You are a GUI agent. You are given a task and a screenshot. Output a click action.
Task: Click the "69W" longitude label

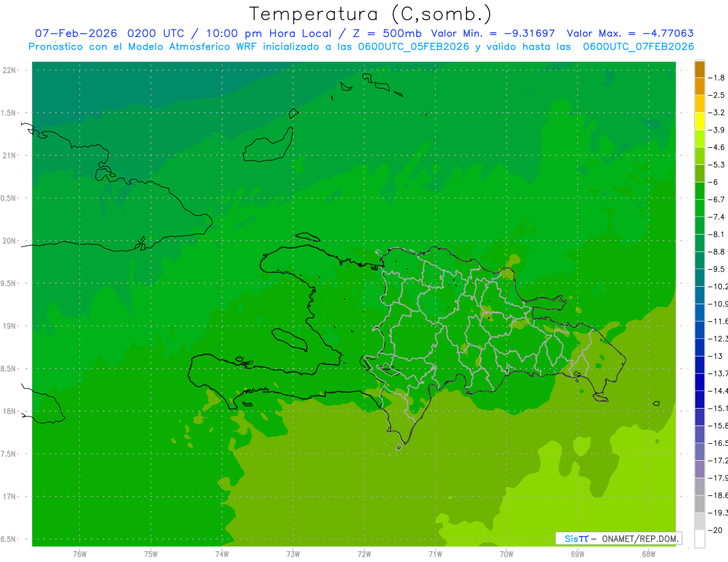pyautogui.click(x=578, y=554)
